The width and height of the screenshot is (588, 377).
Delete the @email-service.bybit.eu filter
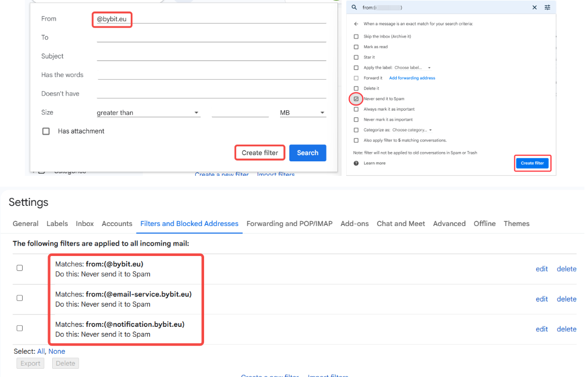(x=566, y=299)
